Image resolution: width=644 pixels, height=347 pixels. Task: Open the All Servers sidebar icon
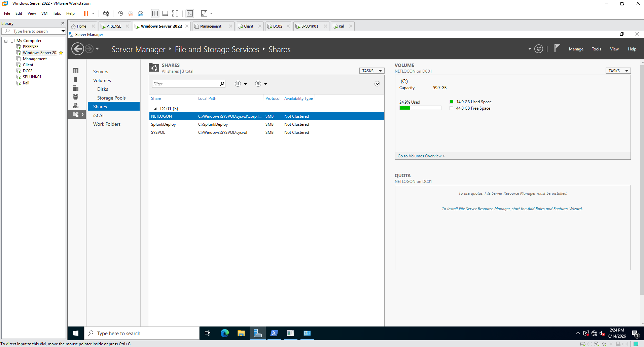(76, 88)
